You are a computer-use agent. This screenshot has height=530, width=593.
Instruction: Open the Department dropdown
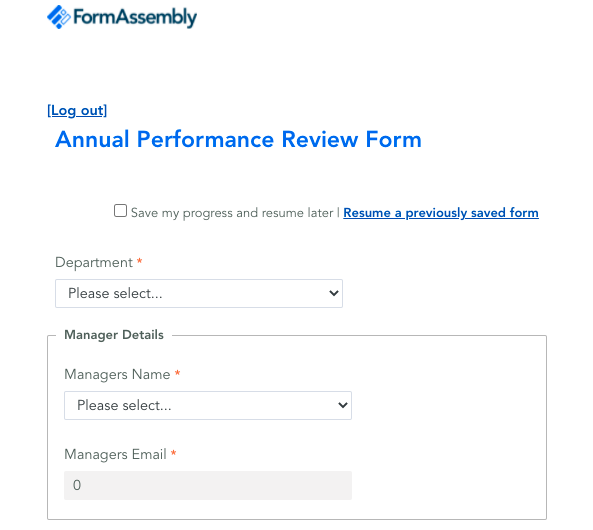[199, 294]
